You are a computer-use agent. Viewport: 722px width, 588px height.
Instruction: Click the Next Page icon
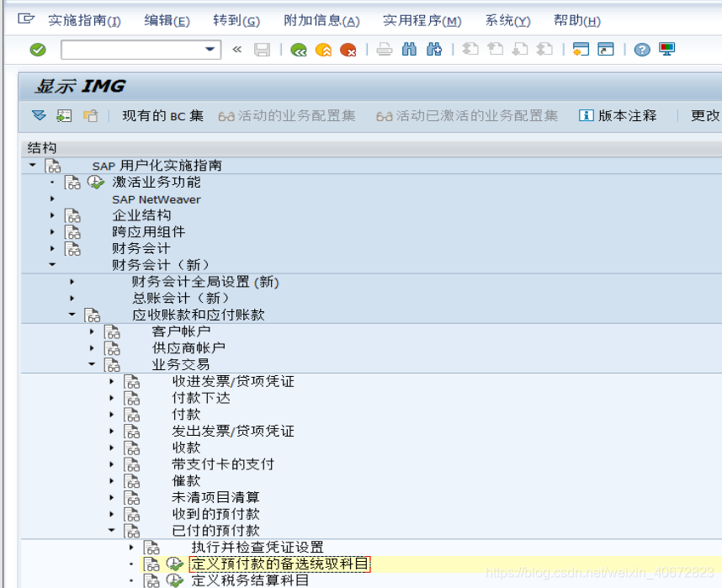(520, 49)
